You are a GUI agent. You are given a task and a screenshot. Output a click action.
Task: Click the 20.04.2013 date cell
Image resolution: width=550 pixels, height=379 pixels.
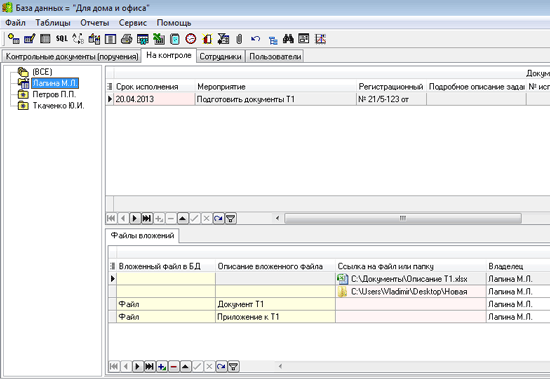[x=154, y=99]
